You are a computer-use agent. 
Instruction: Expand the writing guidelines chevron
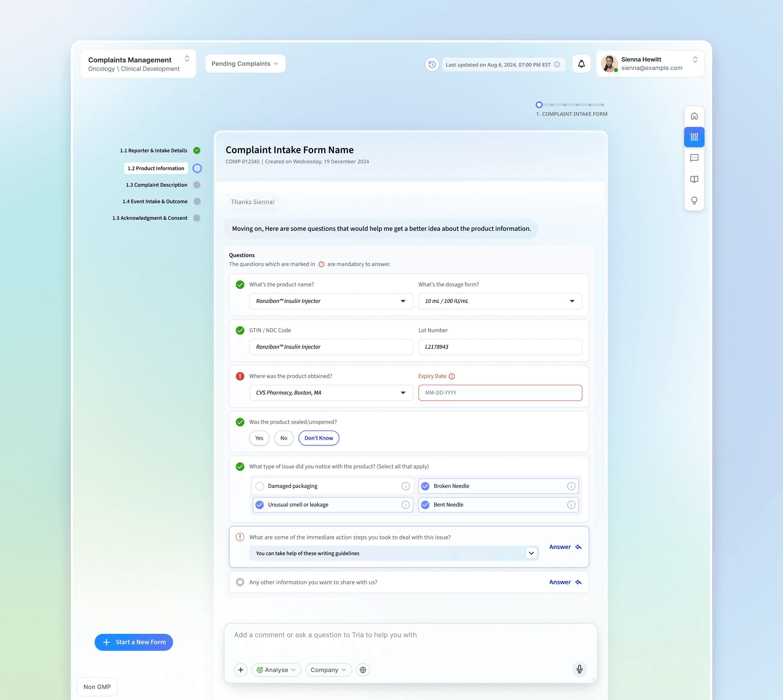tap(531, 553)
